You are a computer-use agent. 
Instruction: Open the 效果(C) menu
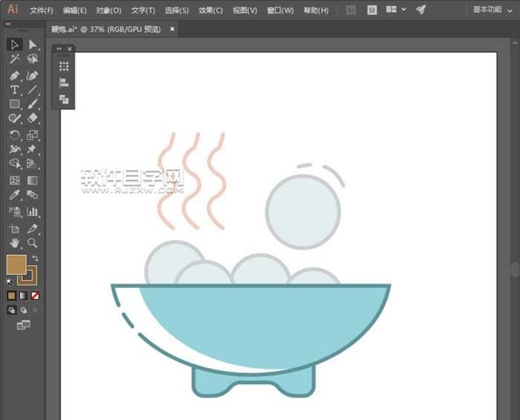click(211, 10)
